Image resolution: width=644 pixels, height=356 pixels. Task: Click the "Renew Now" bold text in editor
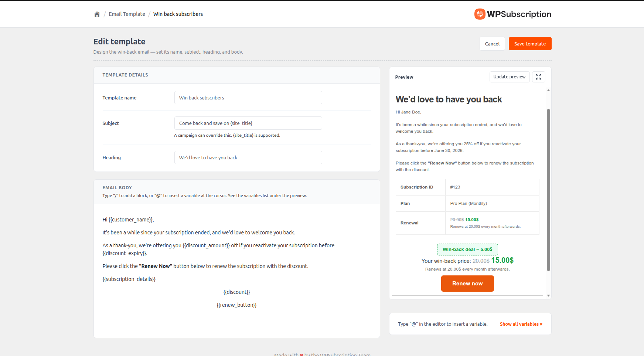tap(156, 266)
